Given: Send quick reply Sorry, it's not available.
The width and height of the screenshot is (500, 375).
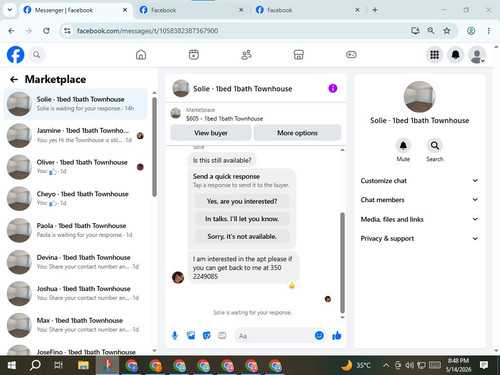Looking at the screenshot, I should [x=242, y=236].
